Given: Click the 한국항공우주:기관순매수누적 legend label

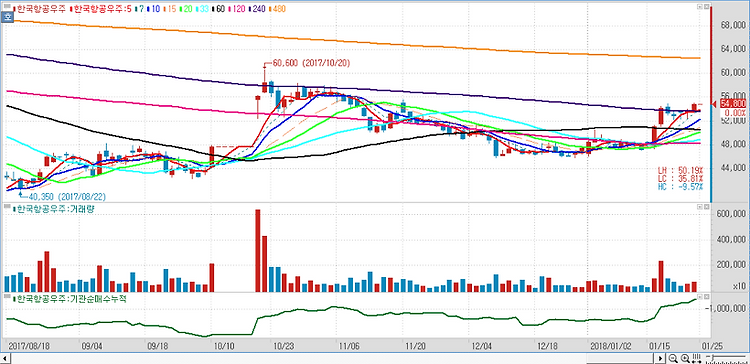Looking at the screenshot, I should (70, 299).
